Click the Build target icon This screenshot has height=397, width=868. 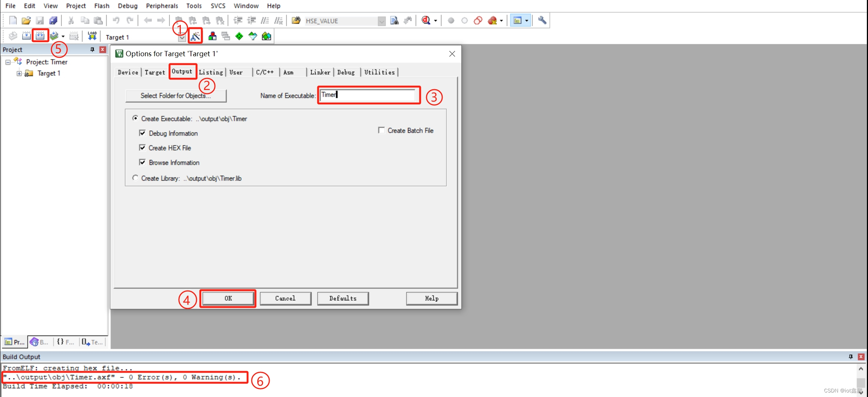point(26,36)
